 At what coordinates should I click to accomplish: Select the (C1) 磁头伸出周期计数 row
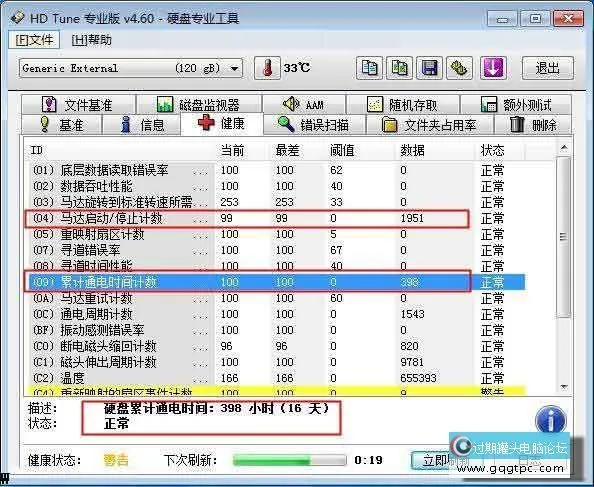[277, 362]
